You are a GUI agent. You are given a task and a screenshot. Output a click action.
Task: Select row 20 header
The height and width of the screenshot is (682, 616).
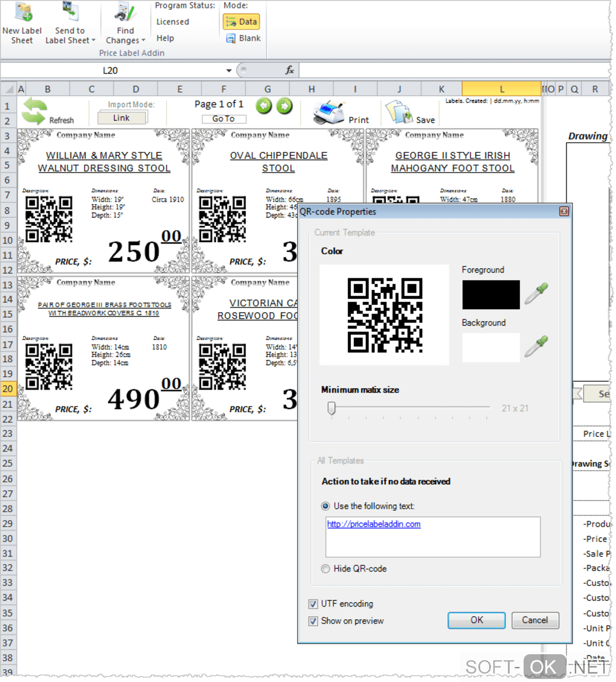pos(8,388)
